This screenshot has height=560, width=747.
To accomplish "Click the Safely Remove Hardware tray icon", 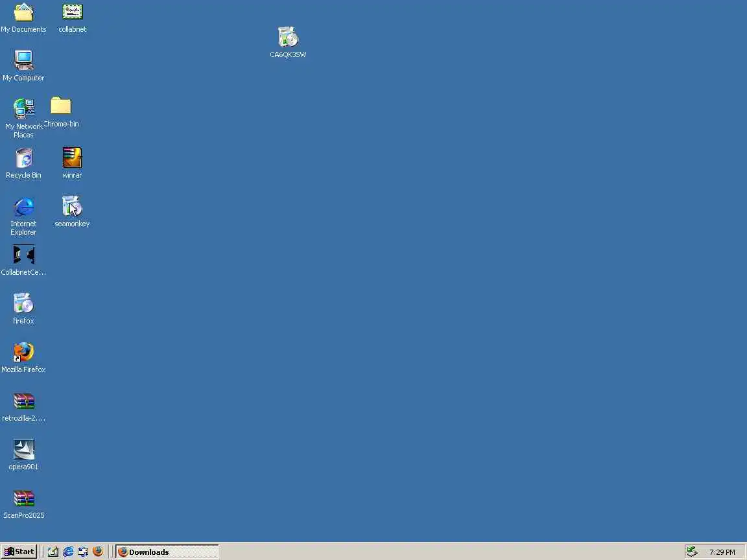I will click(693, 552).
